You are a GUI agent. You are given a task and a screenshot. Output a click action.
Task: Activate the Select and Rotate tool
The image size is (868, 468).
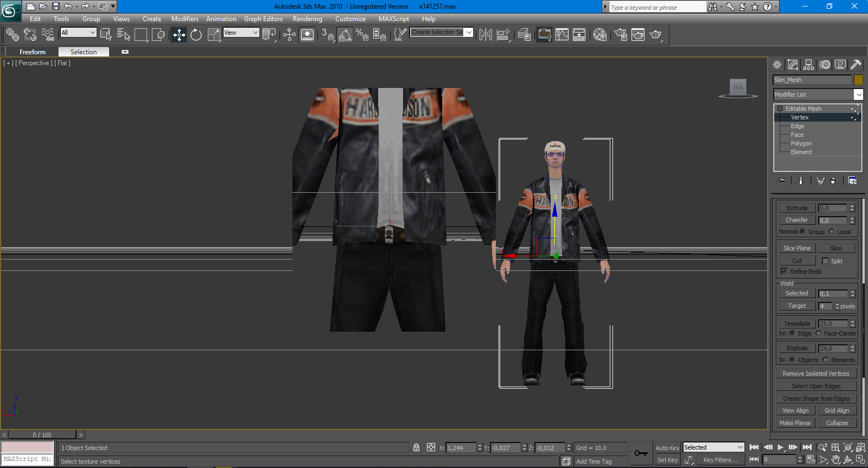196,35
